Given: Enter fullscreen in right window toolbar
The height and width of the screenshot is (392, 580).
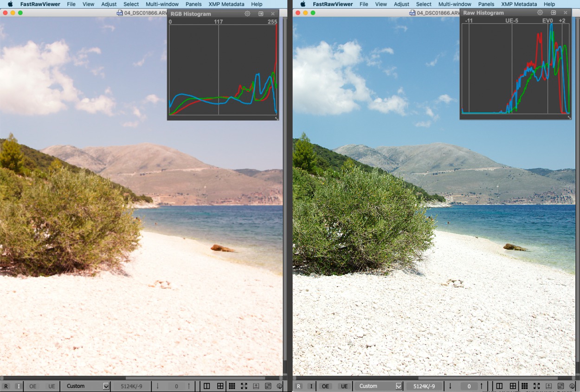Looking at the screenshot, I should [x=536, y=386].
